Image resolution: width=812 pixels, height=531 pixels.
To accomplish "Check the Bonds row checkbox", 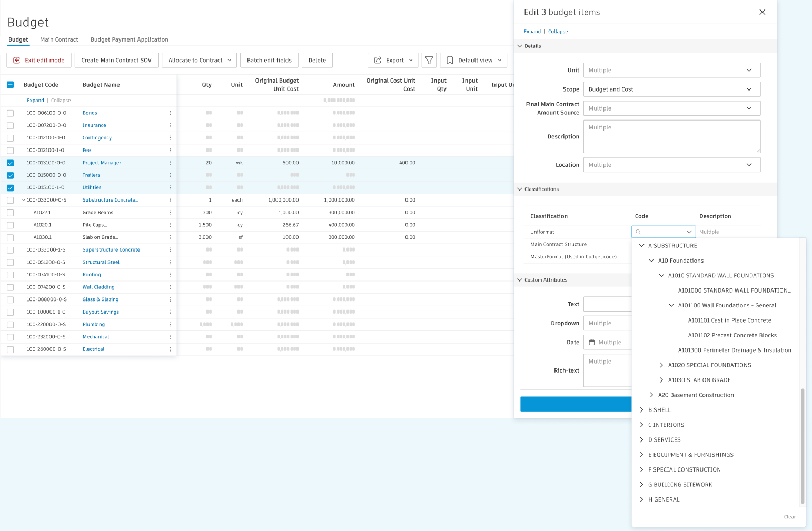I will click(10, 113).
